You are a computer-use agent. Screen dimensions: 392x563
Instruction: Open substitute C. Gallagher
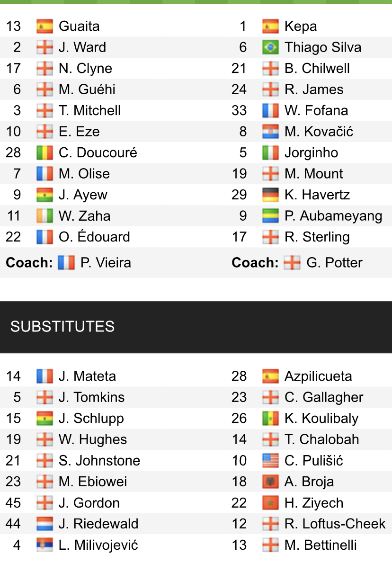click(x=324, y=397)
